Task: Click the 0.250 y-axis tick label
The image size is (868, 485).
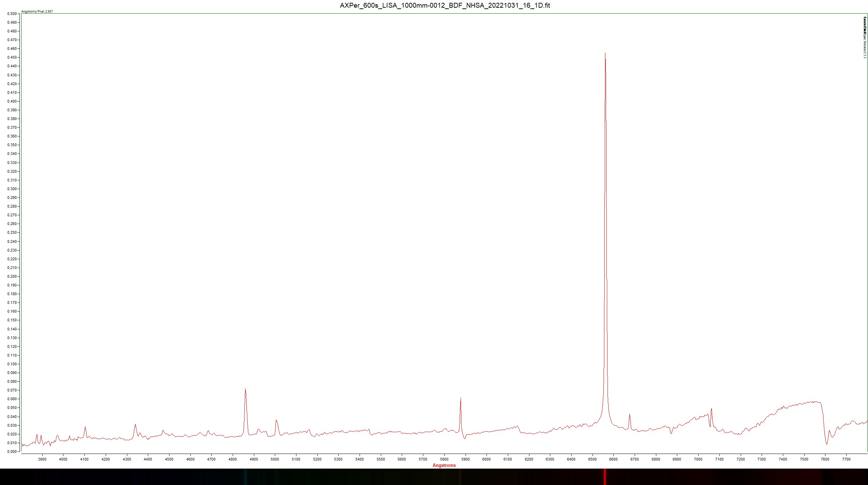Action: 12,233
